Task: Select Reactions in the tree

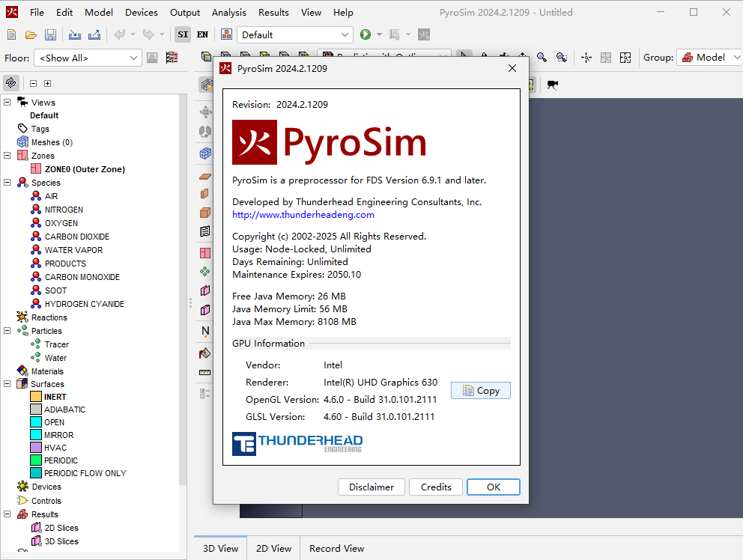Action: click(49, 317)
